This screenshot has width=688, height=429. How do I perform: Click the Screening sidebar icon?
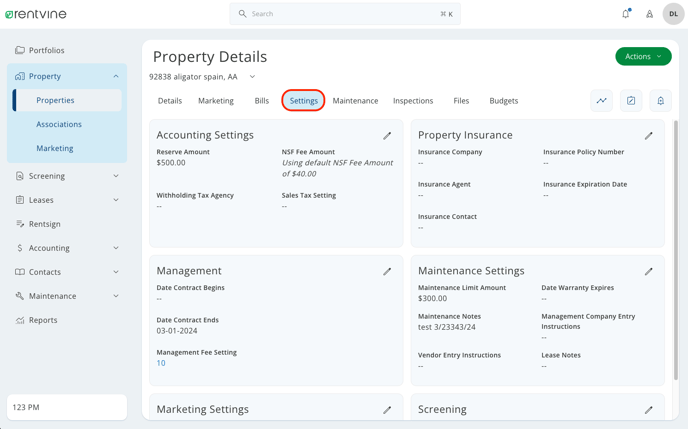(x=20, y=176)
